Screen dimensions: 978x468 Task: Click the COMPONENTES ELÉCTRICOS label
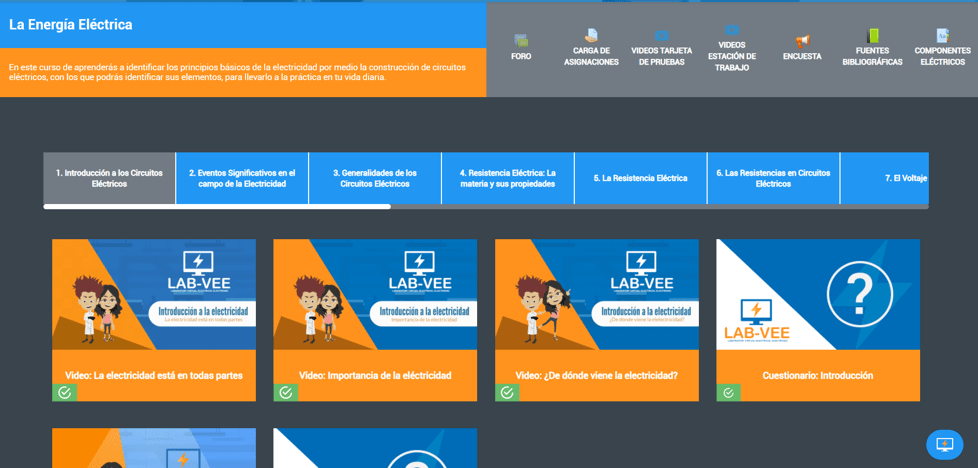(942, 56)
